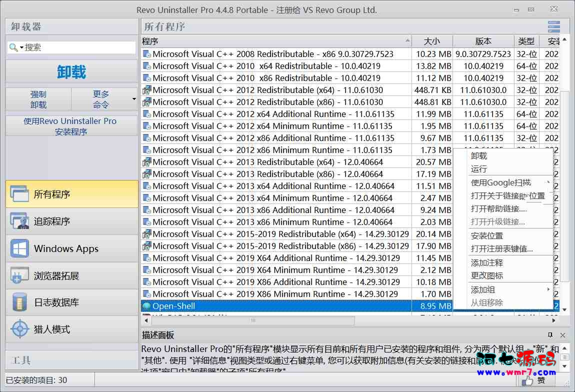Click the list's vertical scroll up arrow
Image resolution: width=575 pixels, height=392 pixels.
pyautogui.click(x=564, y=39)
